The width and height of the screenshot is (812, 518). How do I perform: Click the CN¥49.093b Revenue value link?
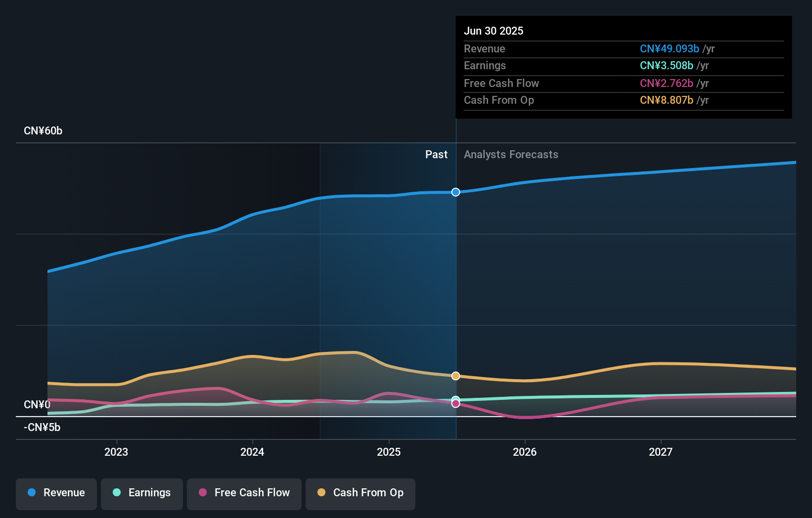point(670,49)
